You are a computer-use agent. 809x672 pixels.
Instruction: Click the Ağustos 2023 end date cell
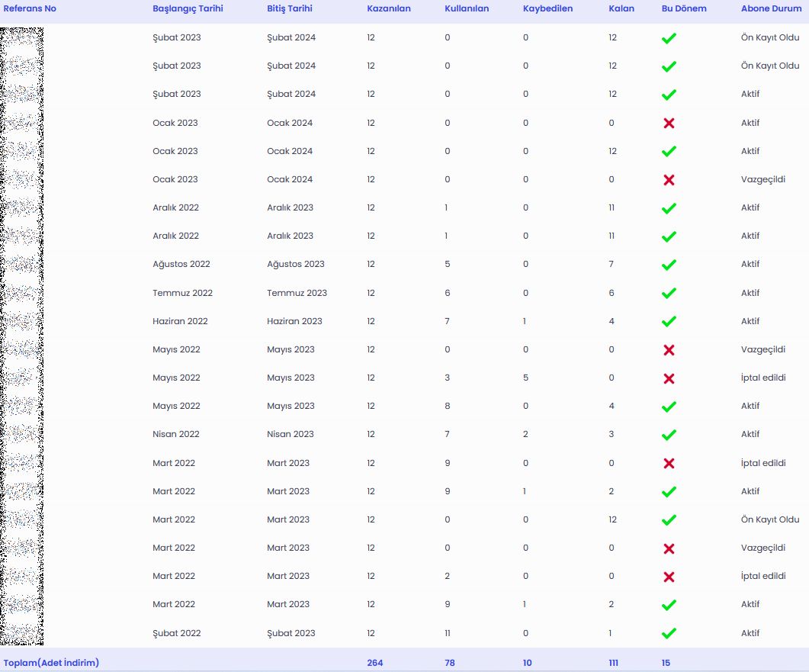click(x=296, y=264)
